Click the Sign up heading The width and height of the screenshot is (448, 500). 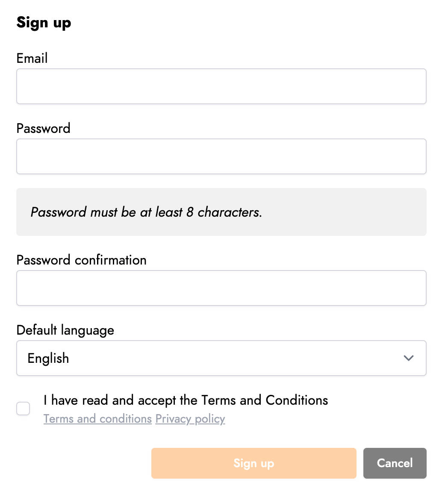44,23
